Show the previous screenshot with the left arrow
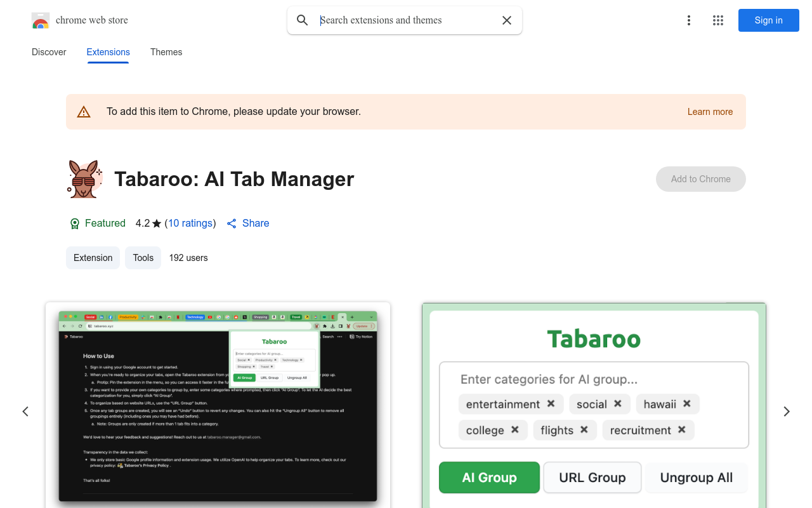 coord(25,411)
